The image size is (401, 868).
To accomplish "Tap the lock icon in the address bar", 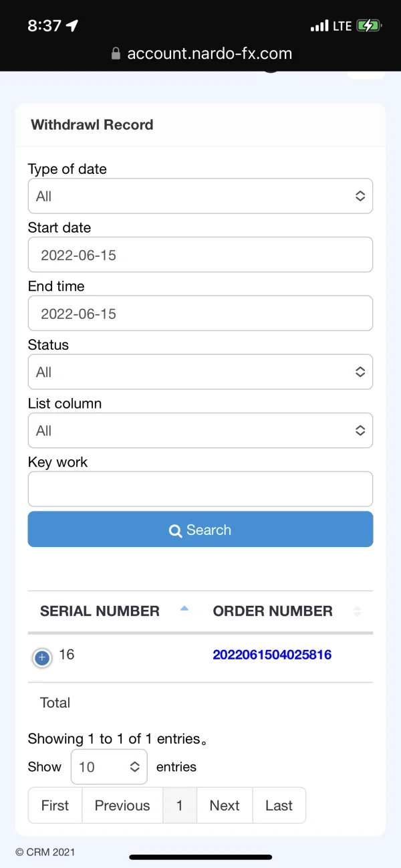I will 116,54.
